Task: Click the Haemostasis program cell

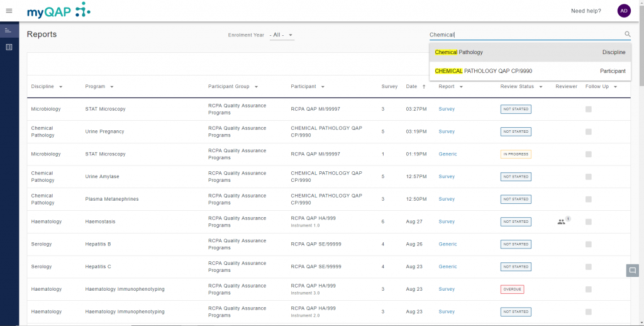Action: click(100, 222)
